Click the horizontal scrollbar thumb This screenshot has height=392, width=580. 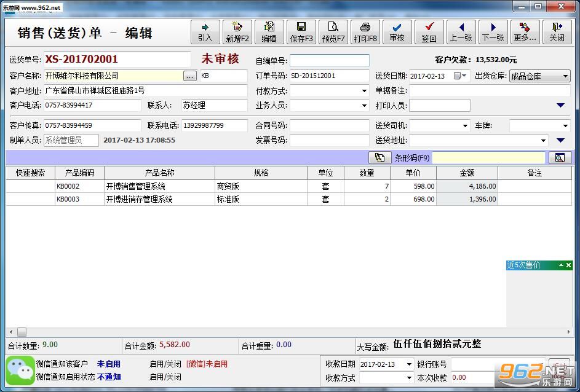(22, 332)
